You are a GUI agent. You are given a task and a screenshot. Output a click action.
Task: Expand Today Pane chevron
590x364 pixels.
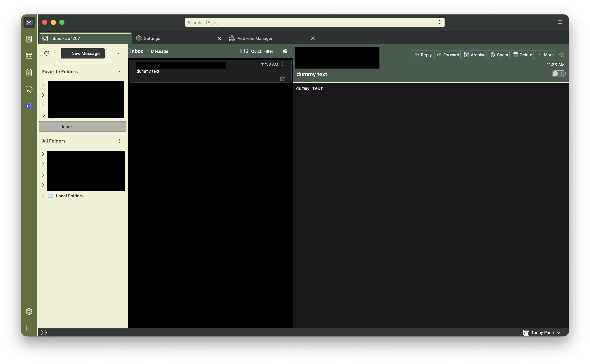click(x=558, y=333)
